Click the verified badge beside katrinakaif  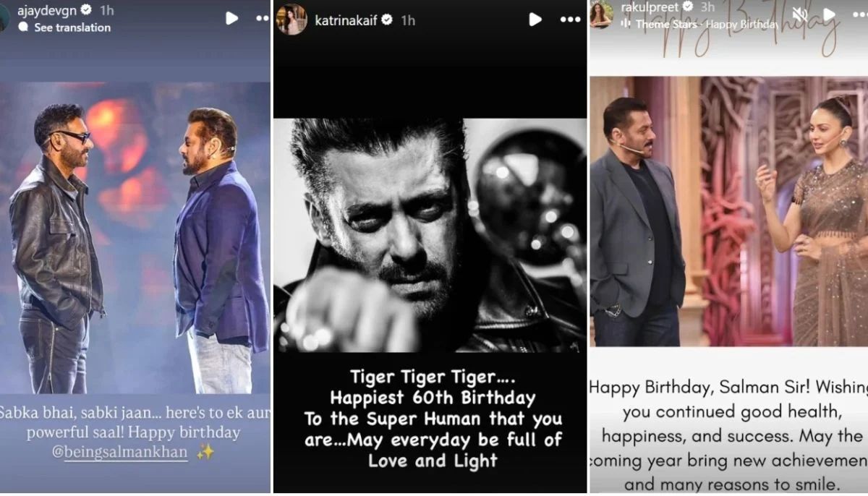tap(388, 20)
